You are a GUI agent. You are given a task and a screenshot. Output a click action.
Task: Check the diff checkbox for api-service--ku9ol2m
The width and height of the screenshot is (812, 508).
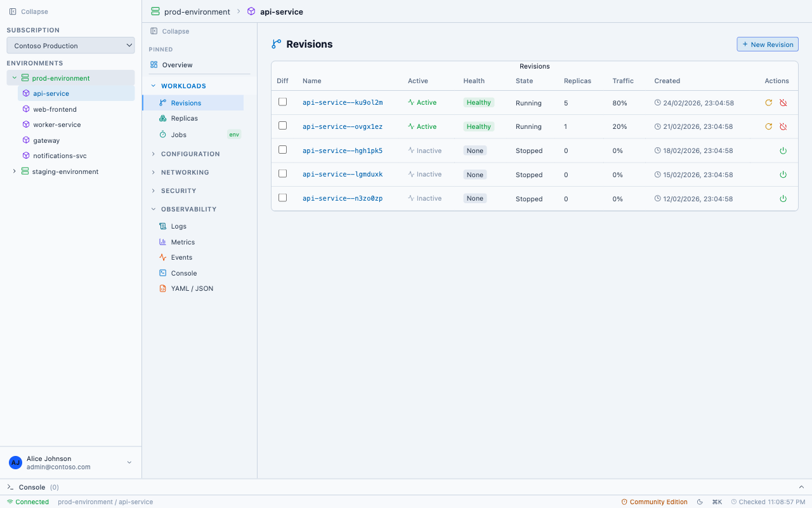coord(282,101)
